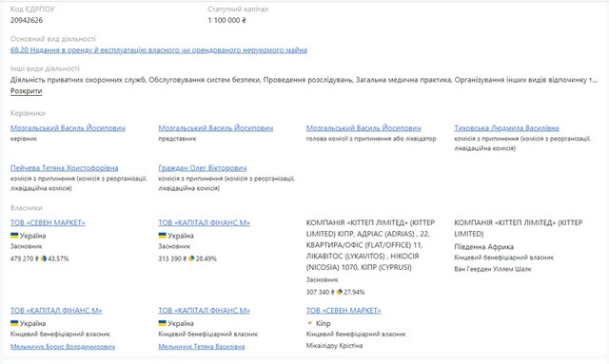Viewport: 609px width, 364px height.
Task: Click the Основний вид діяльності label
Action: (x=53, y=39)
